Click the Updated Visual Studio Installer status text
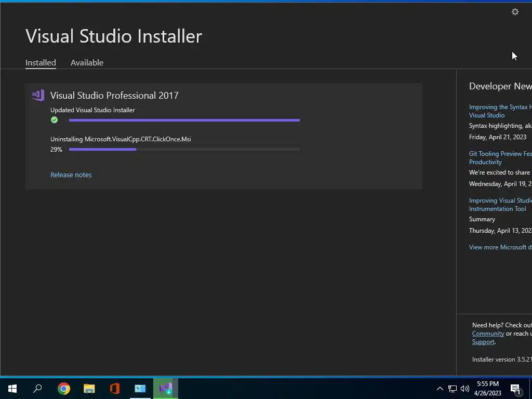 (x=92, y=110)
